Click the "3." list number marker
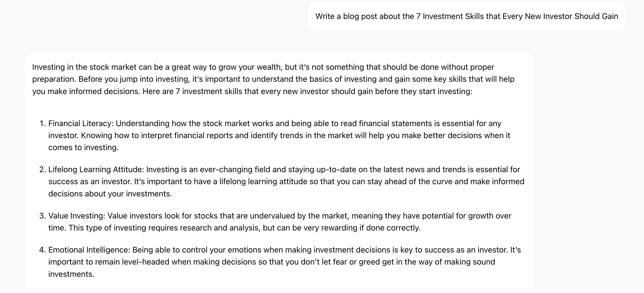 coord(43,216)
